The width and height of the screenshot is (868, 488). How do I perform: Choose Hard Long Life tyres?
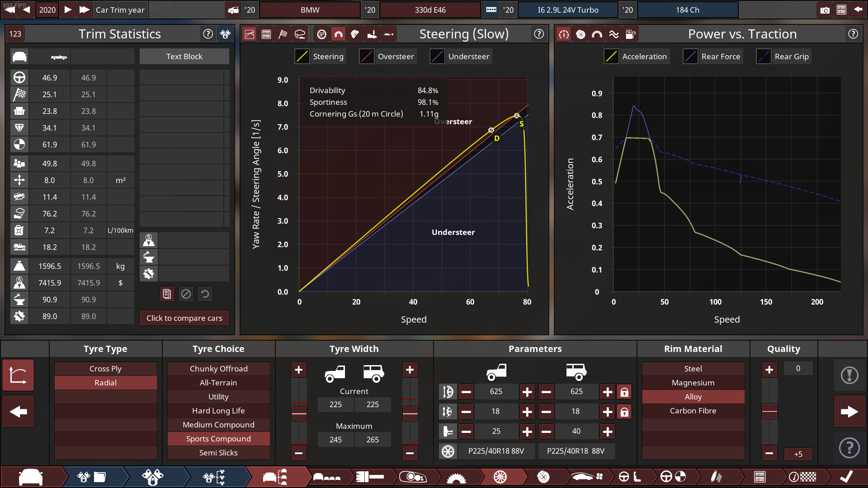tap(218, 411)
